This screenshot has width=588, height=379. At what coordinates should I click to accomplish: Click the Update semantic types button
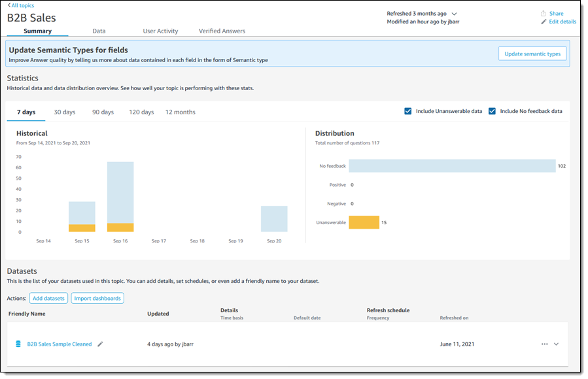532,54
